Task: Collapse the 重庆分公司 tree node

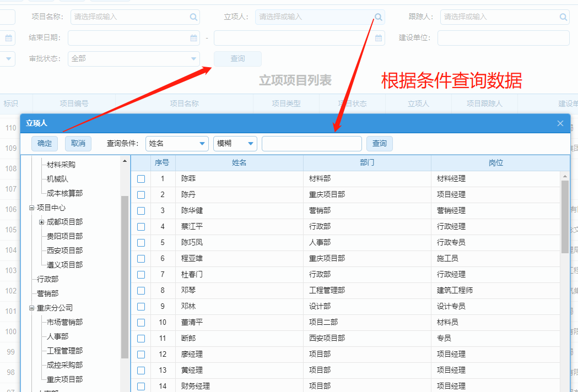Action: pyautogui.click(x=31, y=308)
